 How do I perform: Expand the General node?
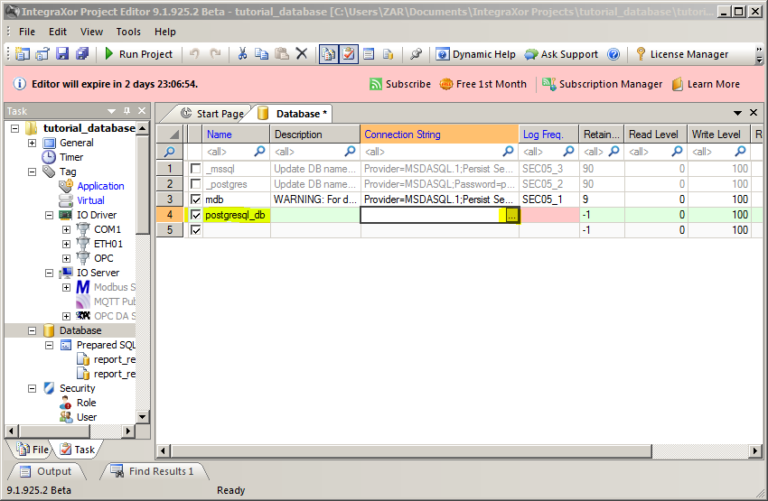point(32,143)
